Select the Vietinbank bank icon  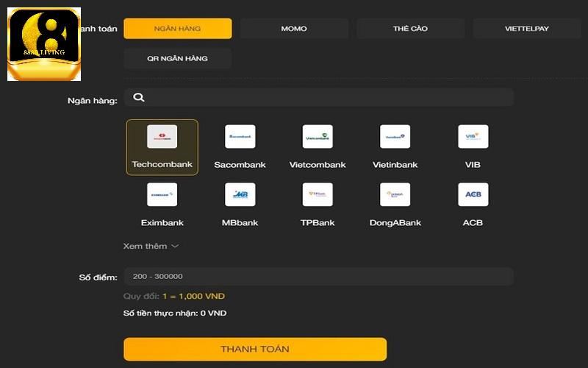(x=395, y=137)
